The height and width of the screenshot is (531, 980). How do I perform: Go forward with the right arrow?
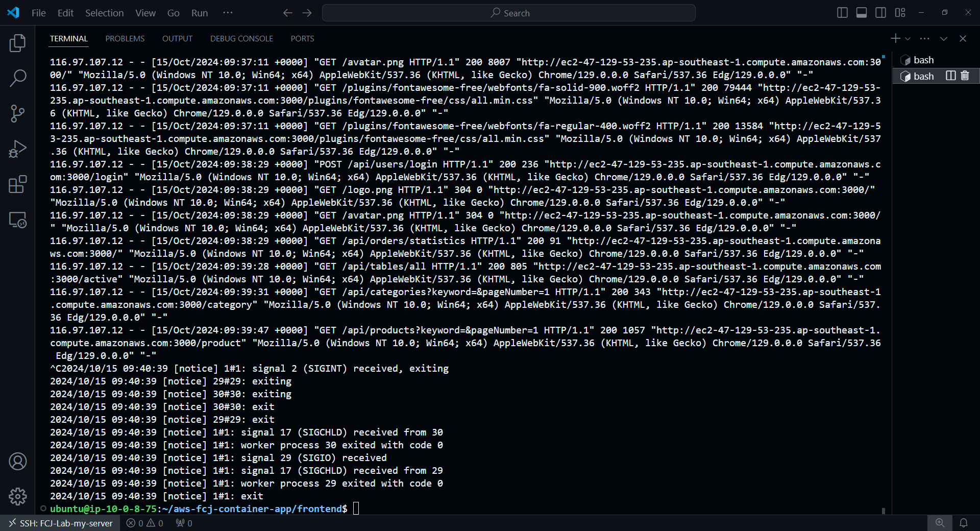click(307, 13)
